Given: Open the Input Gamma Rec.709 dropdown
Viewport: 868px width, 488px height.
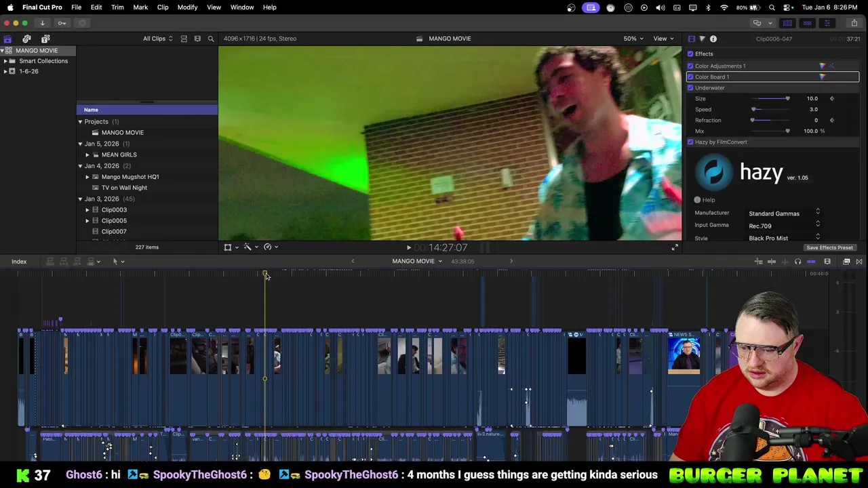Looking at the screenshot, I should [784, 226].
